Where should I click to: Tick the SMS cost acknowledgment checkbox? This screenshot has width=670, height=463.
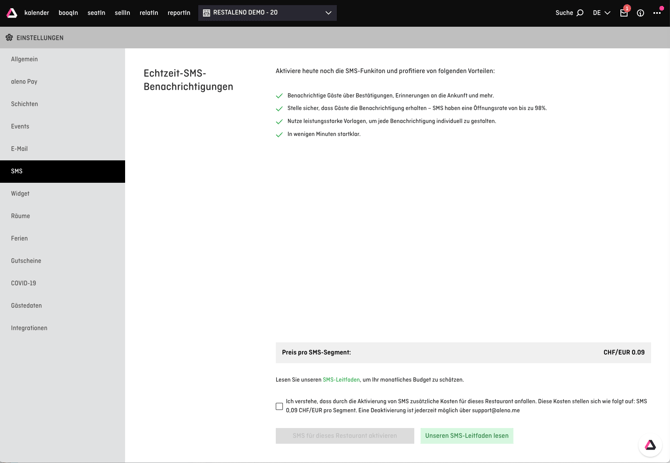279,406
